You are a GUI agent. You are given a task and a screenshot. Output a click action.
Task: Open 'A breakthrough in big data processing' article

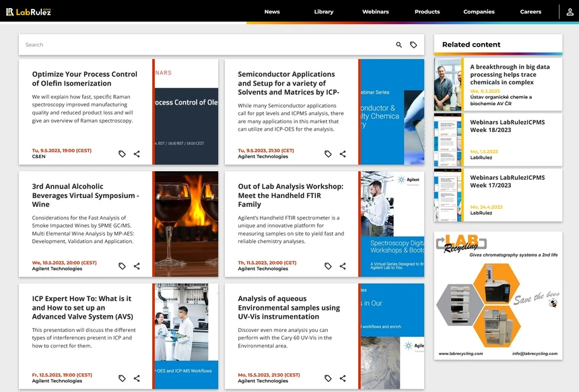click(x=510, y=74)
